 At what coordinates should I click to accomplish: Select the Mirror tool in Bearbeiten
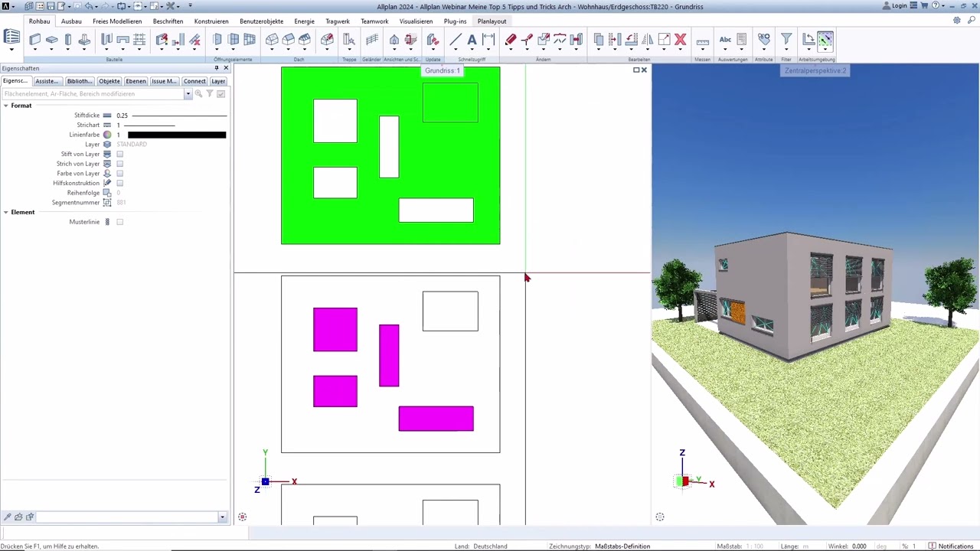click(648, 40)
